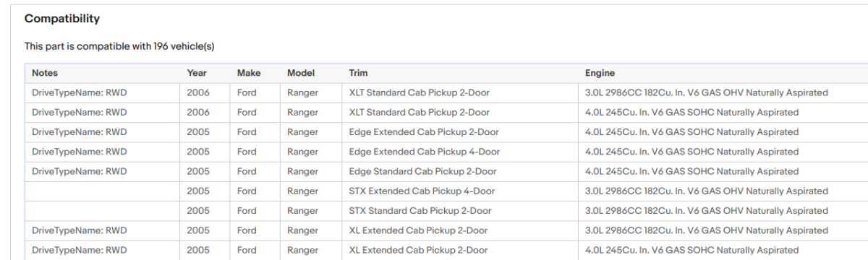Click Year 2006 in first table row
This screenshot has width=868, height=260.
[x=198, y=92]
